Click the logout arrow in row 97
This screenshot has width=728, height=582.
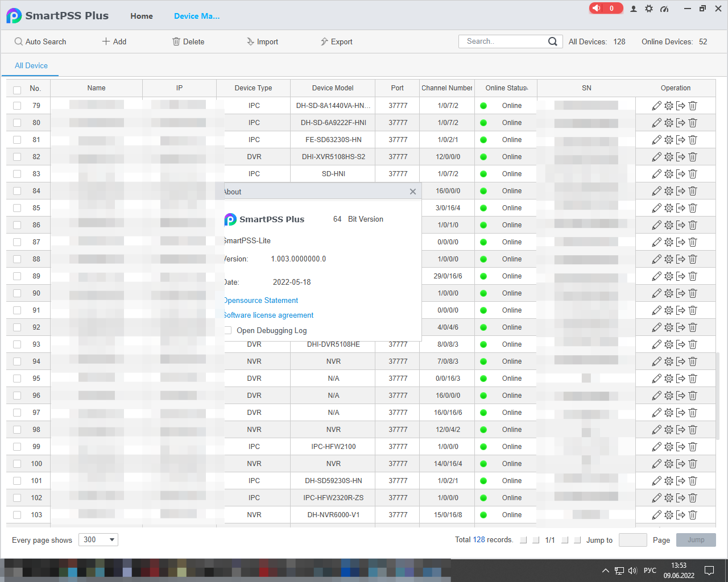coord(681,413)
